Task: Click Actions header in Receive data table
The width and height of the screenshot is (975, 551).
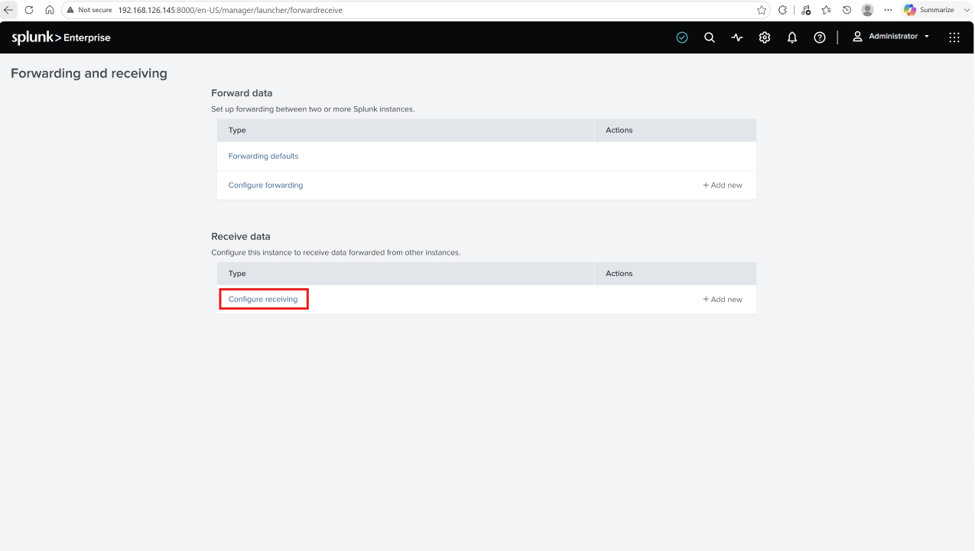Action: 619,274
